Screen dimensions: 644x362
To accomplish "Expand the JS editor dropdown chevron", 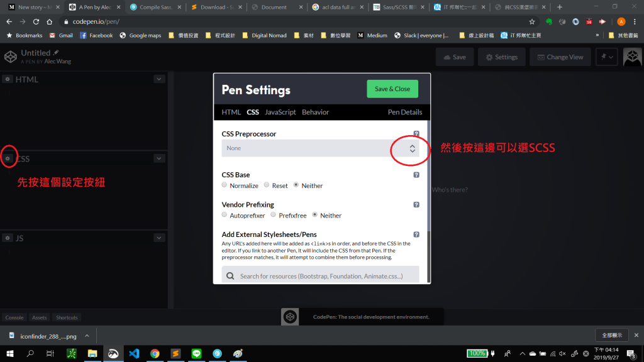I will pyautogui.click(x=159, y=238).
